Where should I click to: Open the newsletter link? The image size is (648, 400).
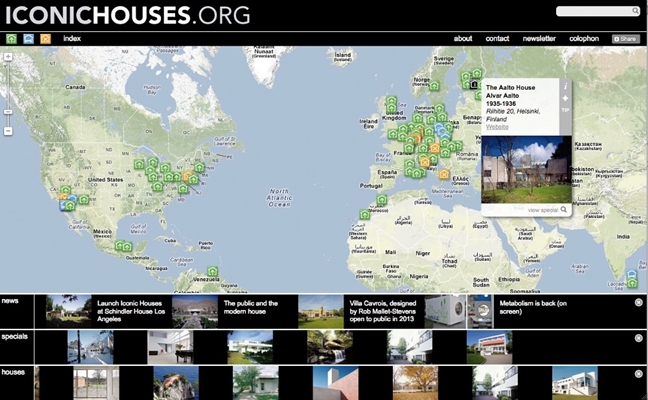click(539, 39)
